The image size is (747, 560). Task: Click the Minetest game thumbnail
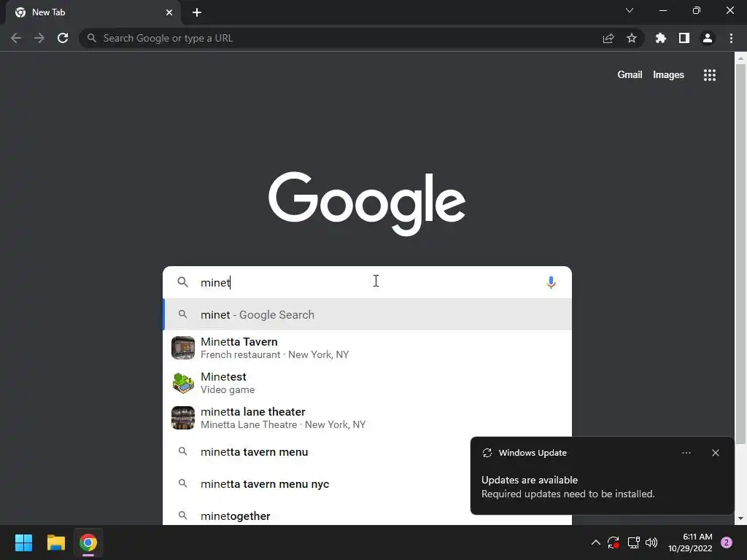(183, 383)
